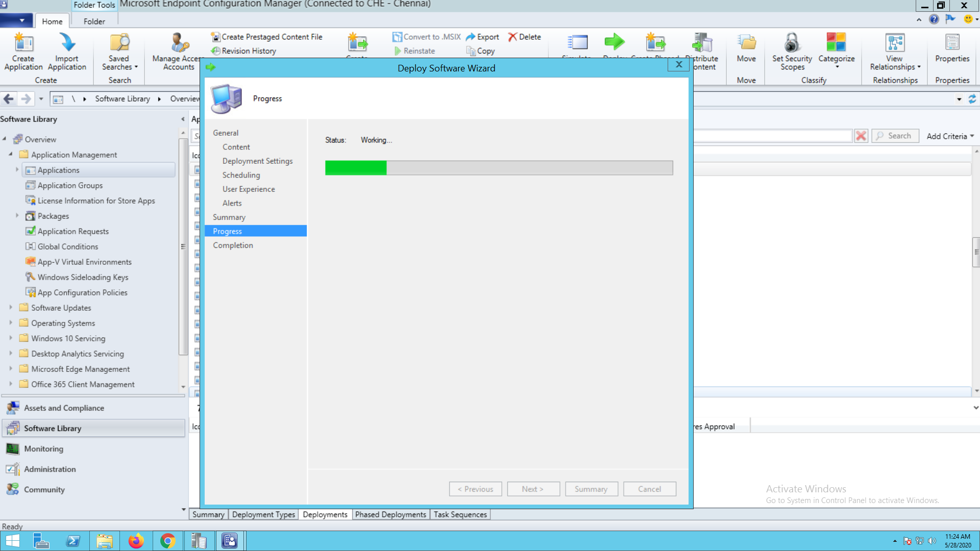Open the Deployments bottom tab
The height and width of the screenshot is (551, 980).
coord(325,514)
